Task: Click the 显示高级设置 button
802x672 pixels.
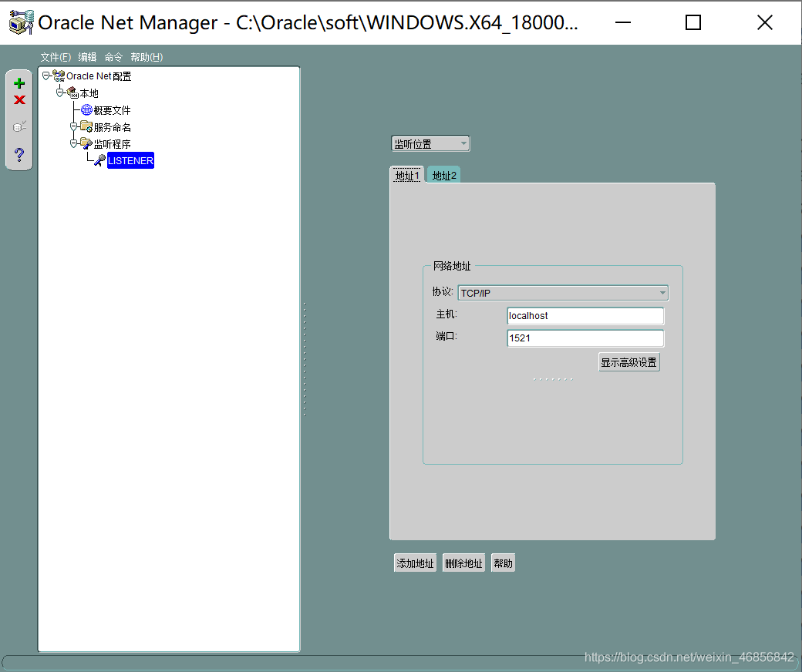Action: 628,362
